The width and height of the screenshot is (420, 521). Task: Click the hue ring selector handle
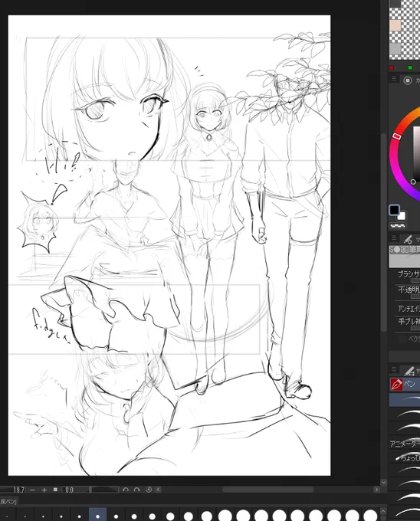(x=397, y=136)
